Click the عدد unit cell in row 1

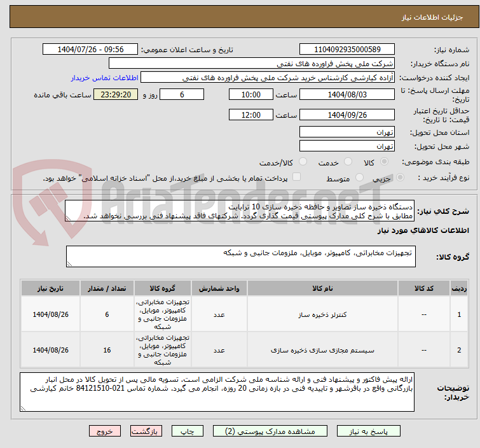pyautogui.click(x=219, y=315)
